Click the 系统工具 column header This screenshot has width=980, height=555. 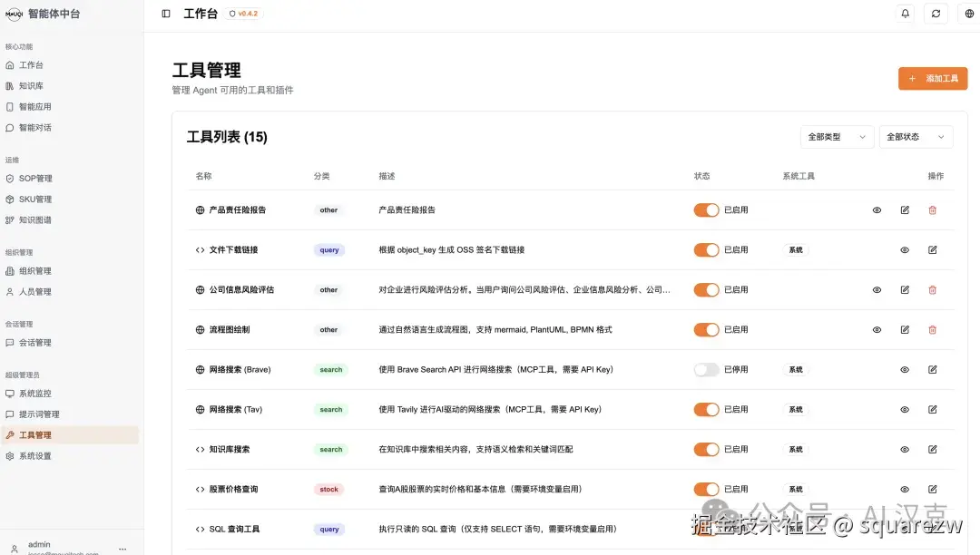click(x=799, y=177)
